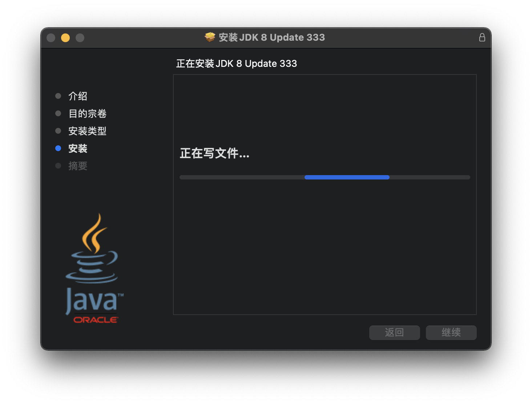Click the installation progress bar
532x404 pixels.
(x=325, y=177)
